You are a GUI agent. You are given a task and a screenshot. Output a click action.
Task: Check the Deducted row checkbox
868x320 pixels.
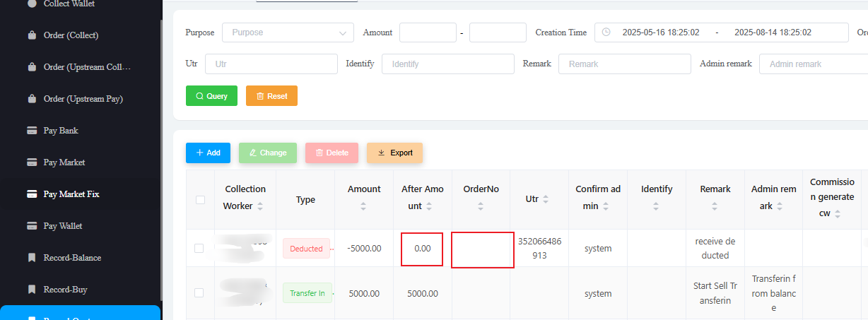[199, 248]
